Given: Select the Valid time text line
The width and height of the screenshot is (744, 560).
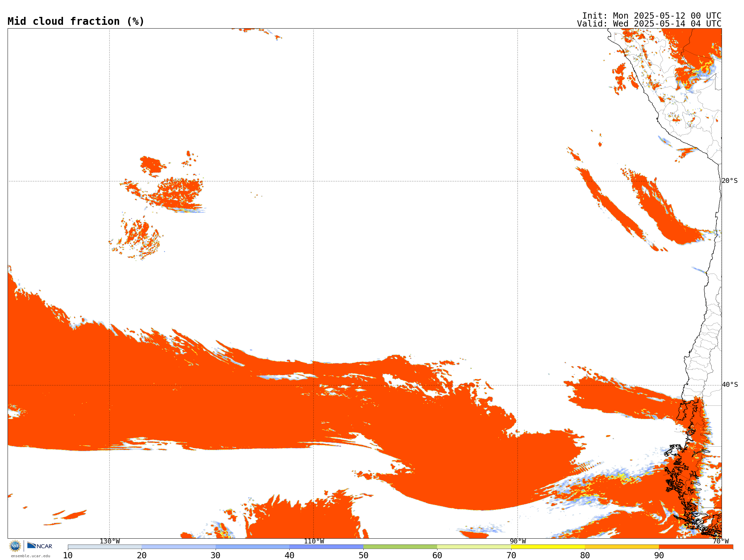Looking at the screenshot, I should pos(649,24).
